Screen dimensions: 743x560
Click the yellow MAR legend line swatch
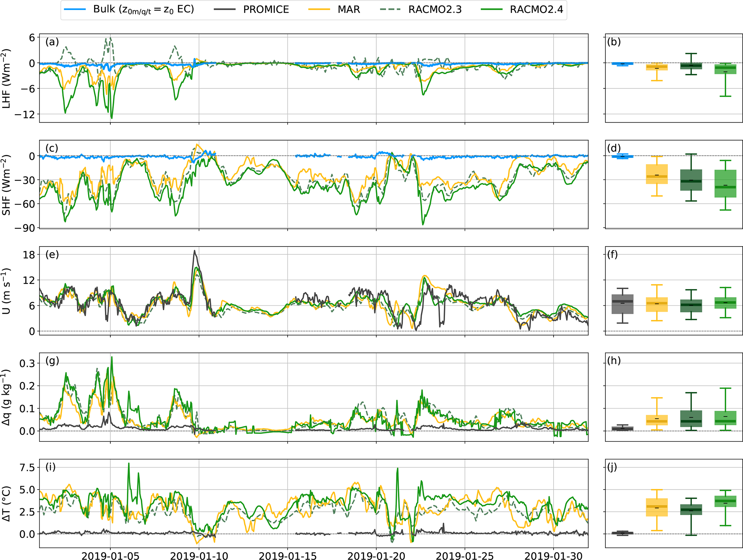[319, 9]
